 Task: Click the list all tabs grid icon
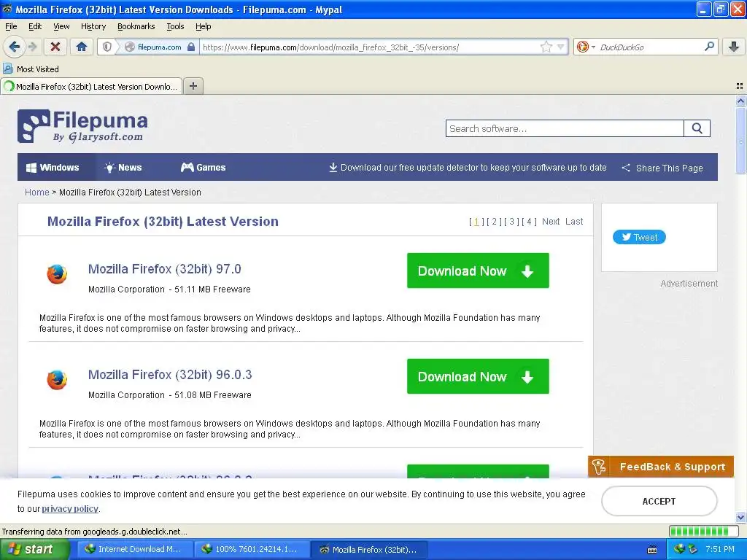740,86
